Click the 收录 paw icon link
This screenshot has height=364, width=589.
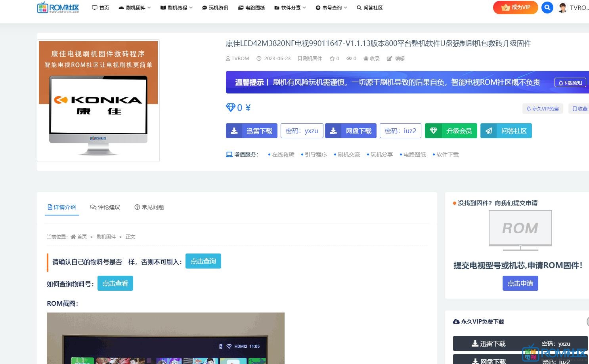click(371, 59)
